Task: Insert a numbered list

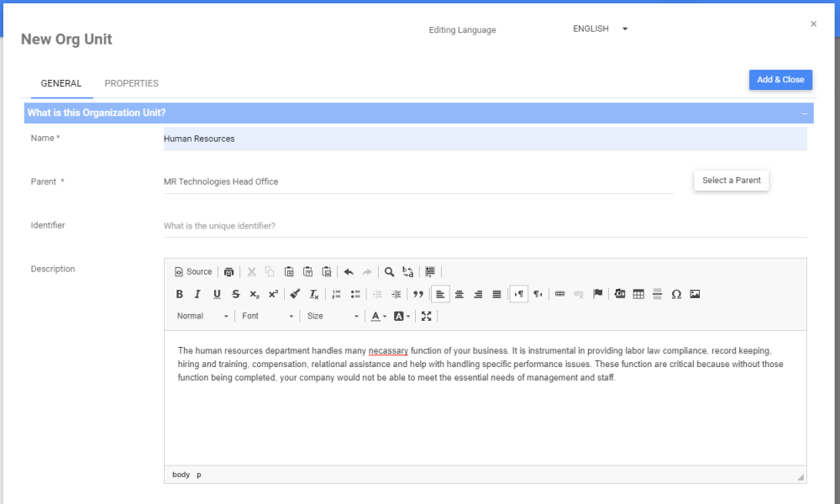Action: click(x=337, y=294)
